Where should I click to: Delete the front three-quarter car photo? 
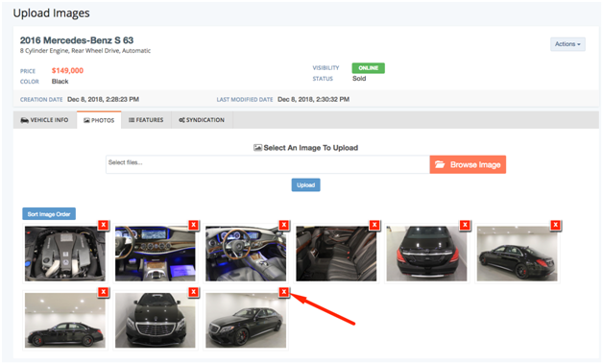(x=284, y=292)
